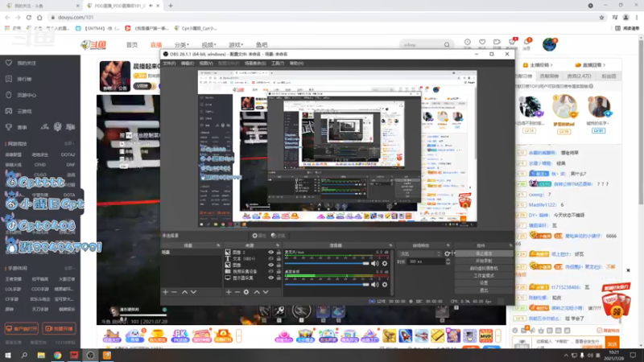Image resolution: width=644 pixels, height=362 pixels.
Task: Reload the page in Chrome
Action: click(29, 17)
